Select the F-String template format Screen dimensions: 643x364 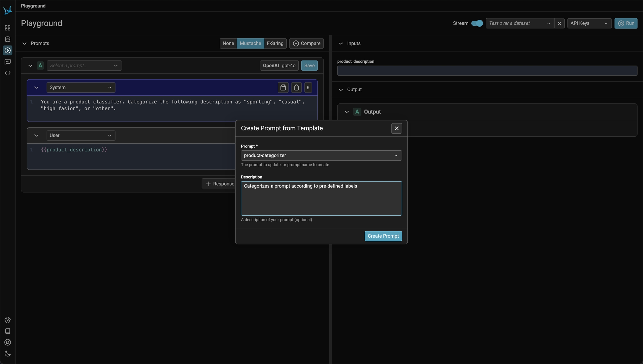(x=275, y=43)
